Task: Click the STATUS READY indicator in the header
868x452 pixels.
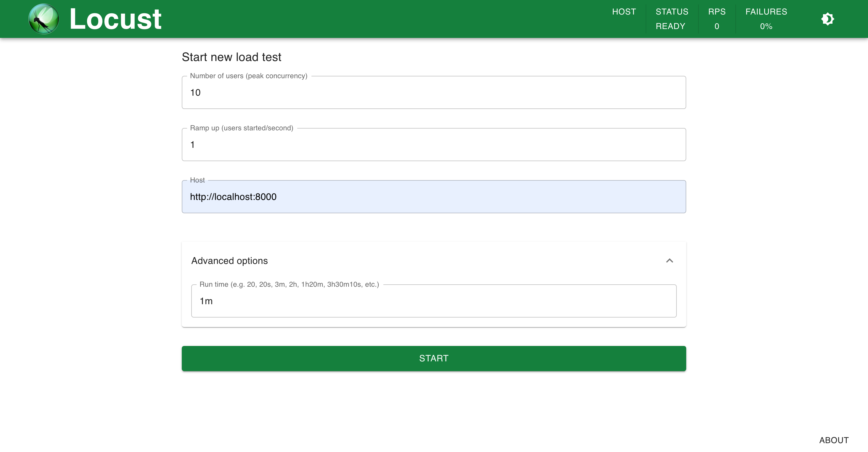Action: (x=671, y=19)
